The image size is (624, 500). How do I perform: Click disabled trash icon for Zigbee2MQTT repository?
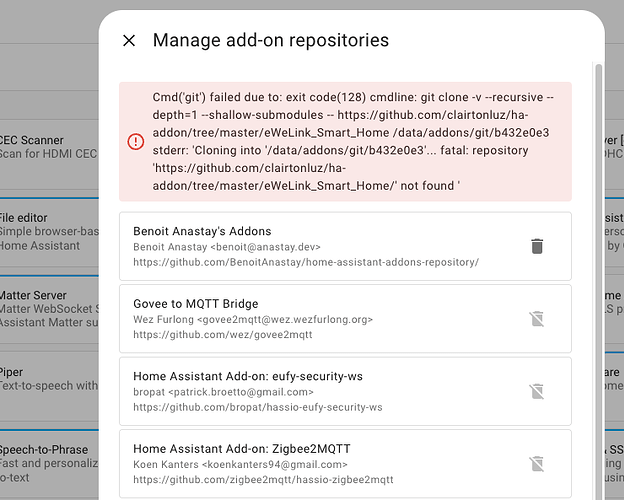[x=537, y=464]
